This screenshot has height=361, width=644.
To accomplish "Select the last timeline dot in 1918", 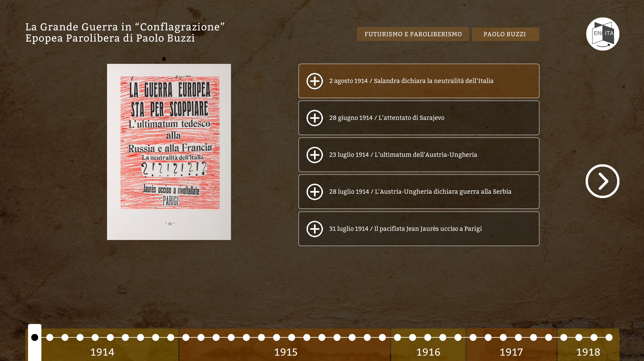I will pos(609,338).
